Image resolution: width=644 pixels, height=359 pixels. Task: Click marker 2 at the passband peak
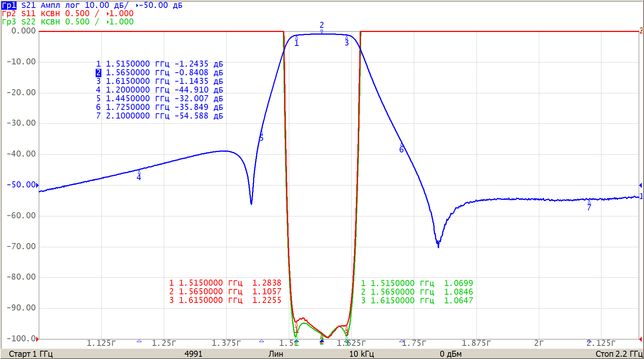coord(322,32)
